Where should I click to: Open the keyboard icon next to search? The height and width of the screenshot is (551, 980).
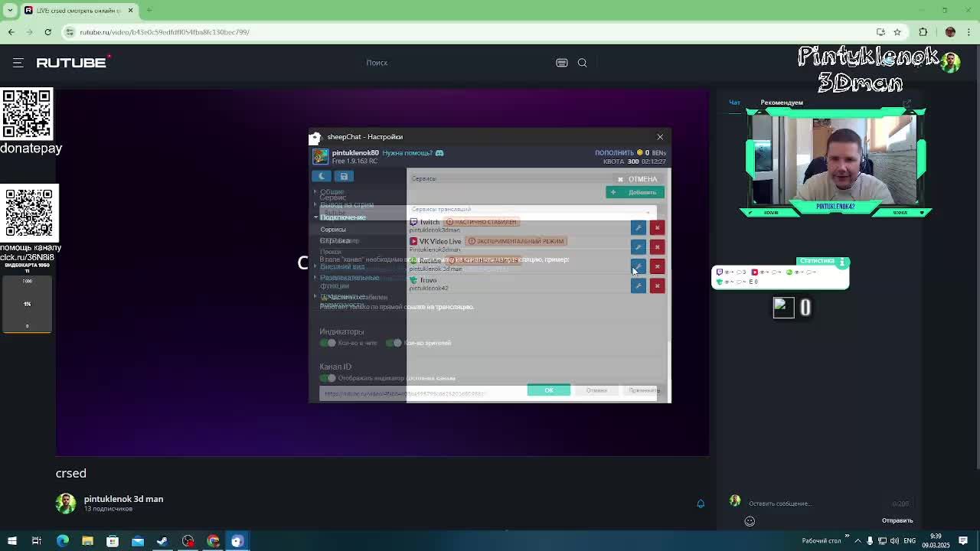click(x=562, y=63)
